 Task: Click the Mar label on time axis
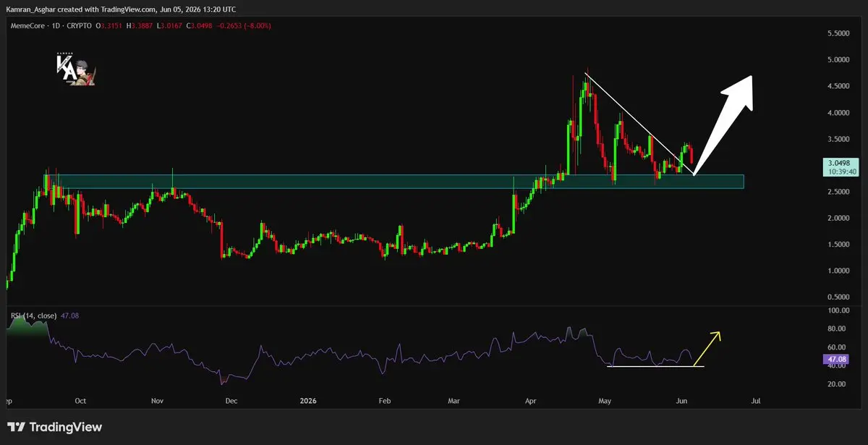coord(454,401)
